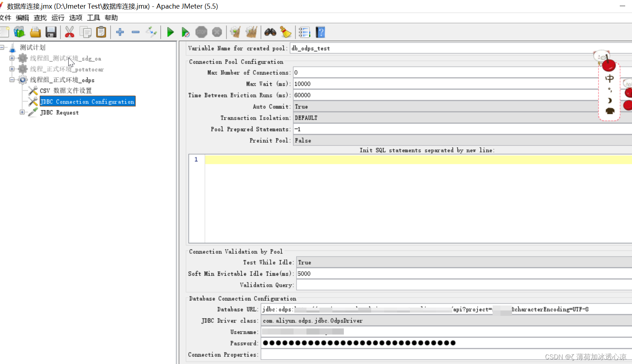The height and width of the screenshot is (364, 632).
Task: Start the test with green play icon
Action: click(x=170, y=32)
